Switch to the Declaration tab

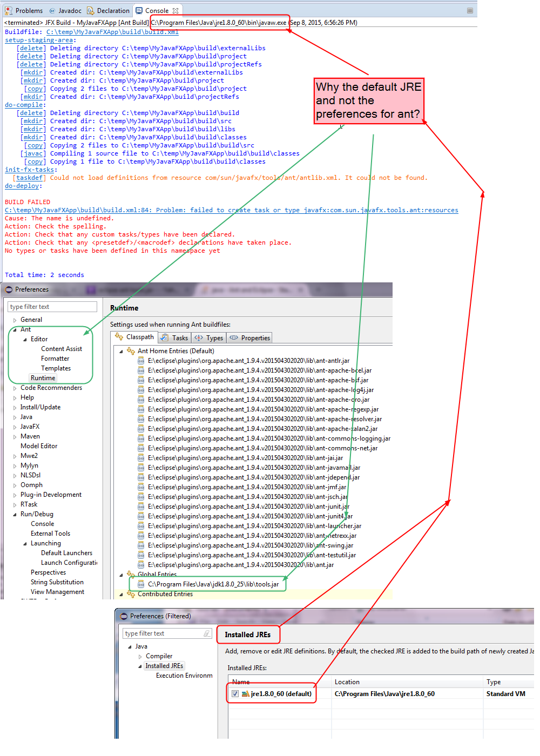tap(108, 11)
